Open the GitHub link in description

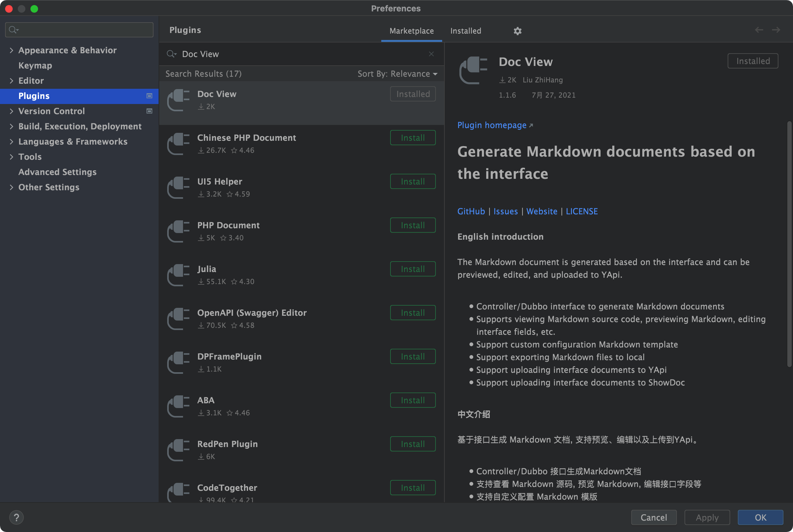click(x=471, y=211)
